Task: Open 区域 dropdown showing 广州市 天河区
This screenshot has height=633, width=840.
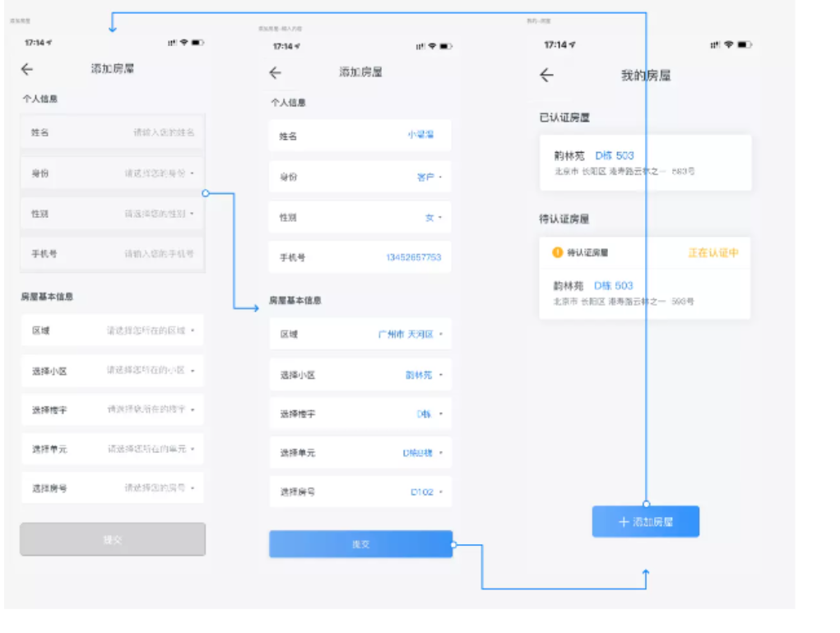Action: coord(360,335)
